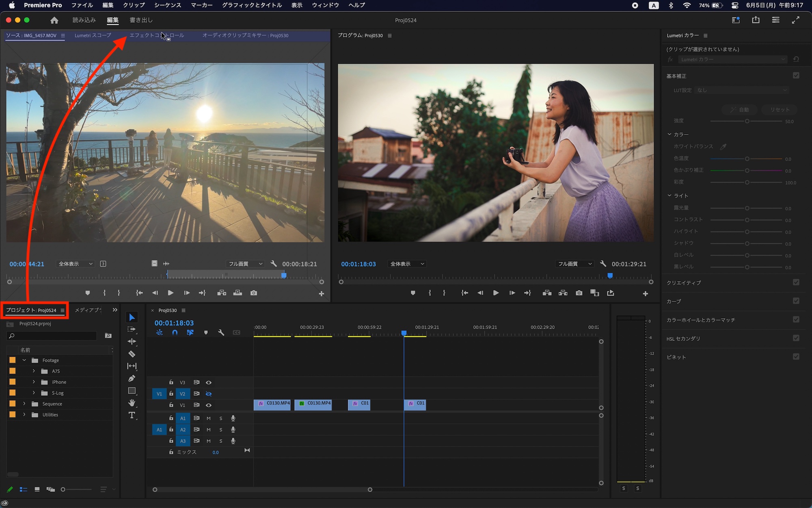The image size is (812, 508).
Task: Adjust the 露光量 slider handle
Action: 747,208
